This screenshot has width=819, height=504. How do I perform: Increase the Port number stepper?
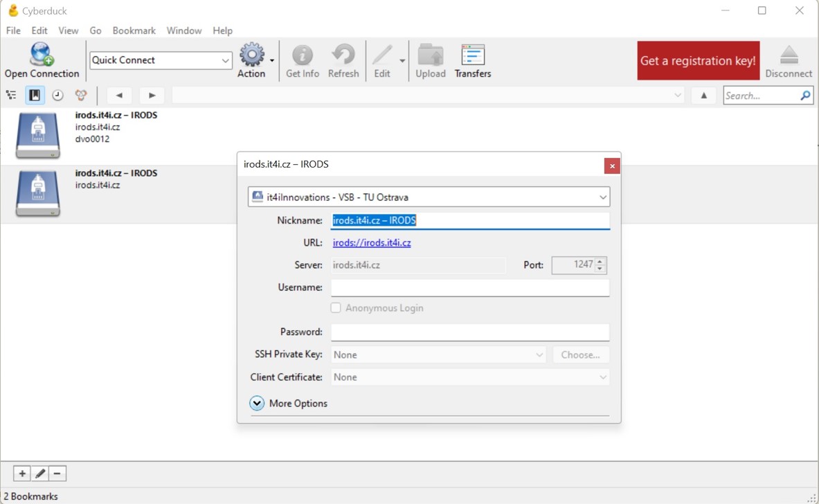(x=600, y=262)
